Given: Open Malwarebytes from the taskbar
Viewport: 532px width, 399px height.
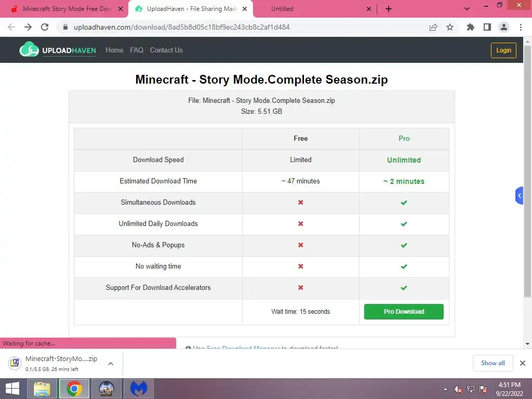Looking at the screenshot, I should (x=139, y=389).
